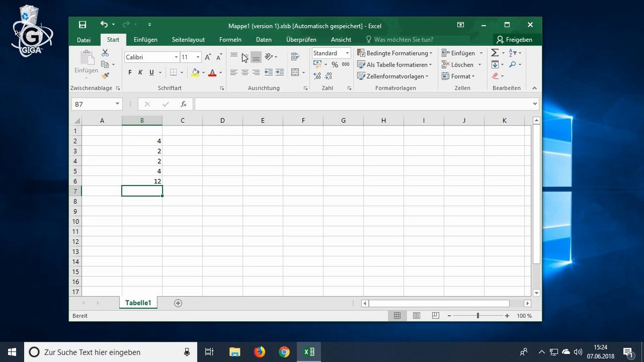Apply yellow fill color to selected cell
The image size is (644, 362).
pos(195,72)
